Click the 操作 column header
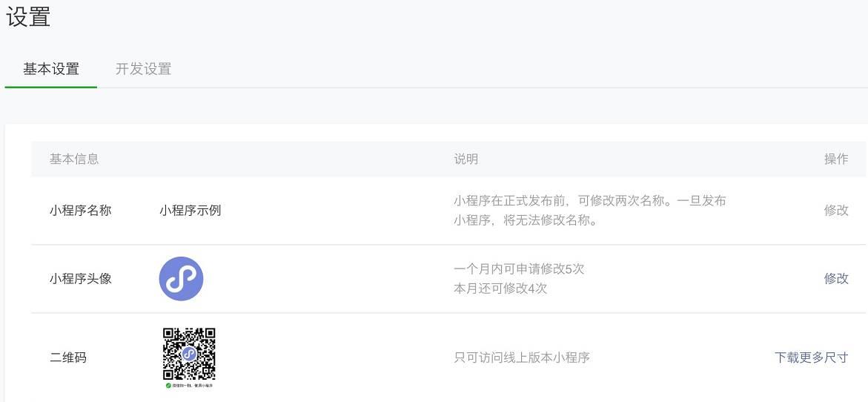868x402 pixels. tap(836, 159)
